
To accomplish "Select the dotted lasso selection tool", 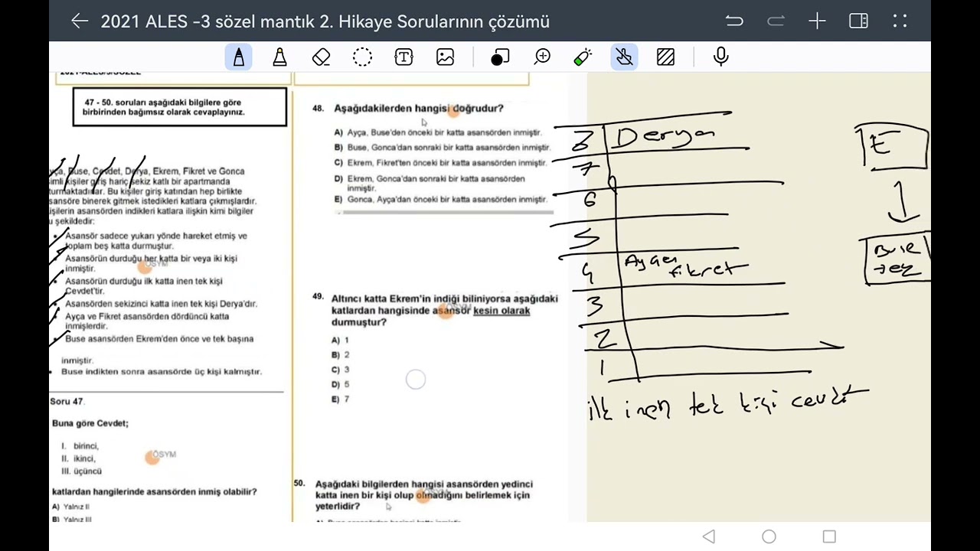I will [x=363, y=57].
